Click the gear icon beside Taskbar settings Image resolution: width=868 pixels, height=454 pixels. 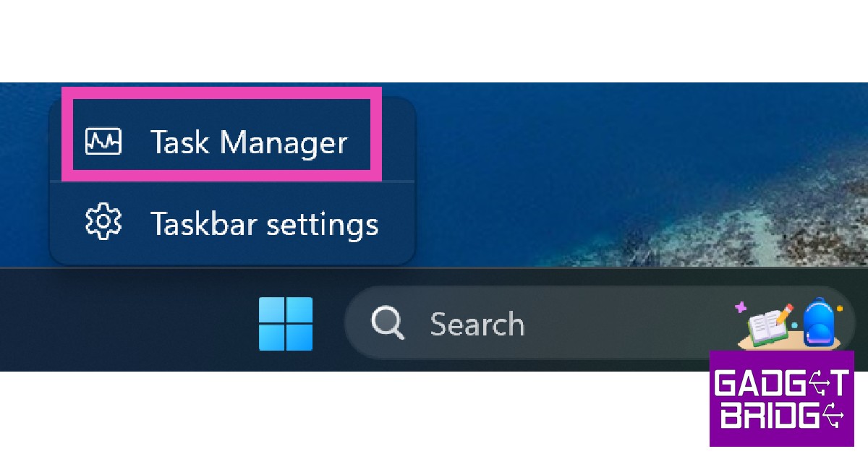pos(103,223)
